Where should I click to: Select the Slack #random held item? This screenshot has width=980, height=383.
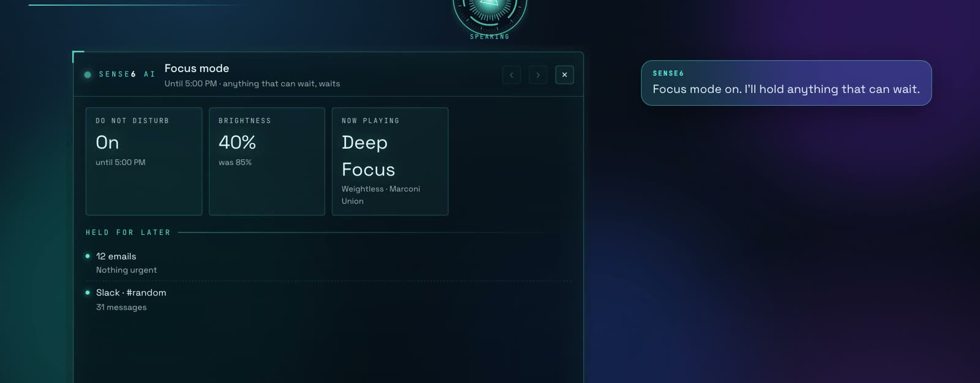point(328,300)
